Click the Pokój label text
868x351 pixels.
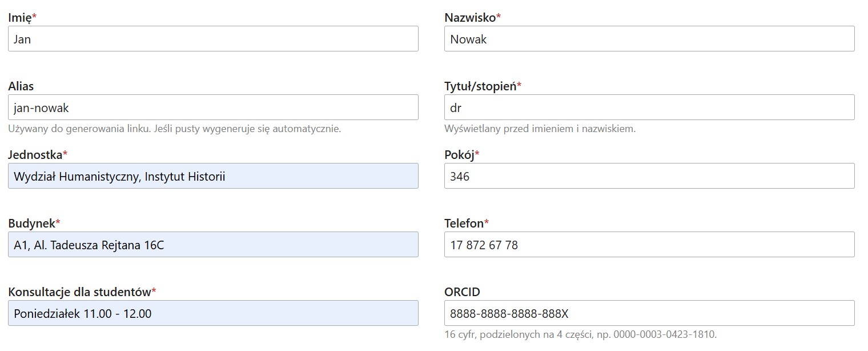(459, 155)
